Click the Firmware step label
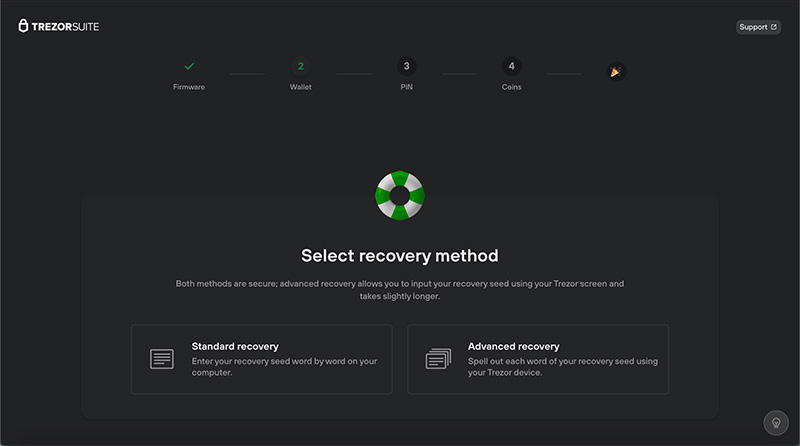Image resolution: width=800 pixels, height=446 pixels. (x=189, y=87)
